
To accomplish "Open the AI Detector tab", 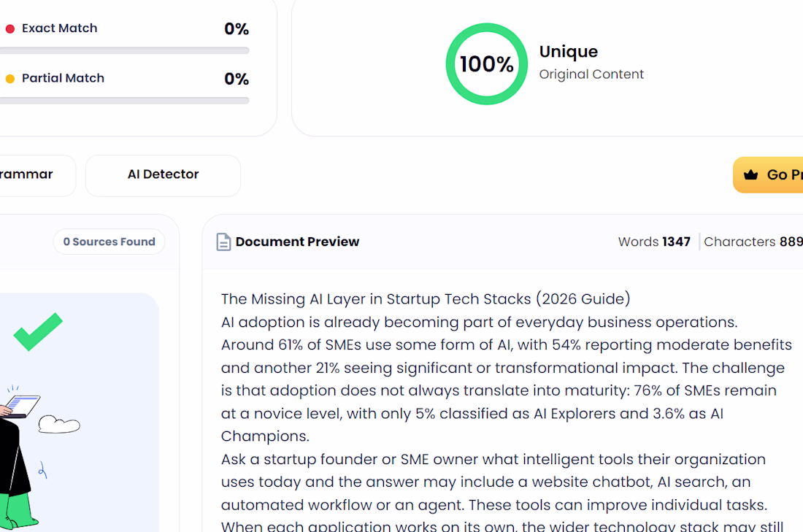I will click(163, 175).
